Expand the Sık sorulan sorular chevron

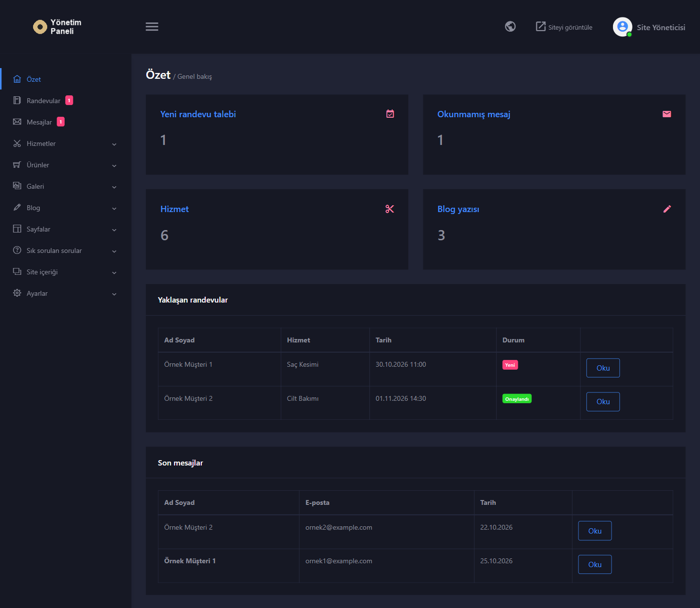click(x=114, y=251)
